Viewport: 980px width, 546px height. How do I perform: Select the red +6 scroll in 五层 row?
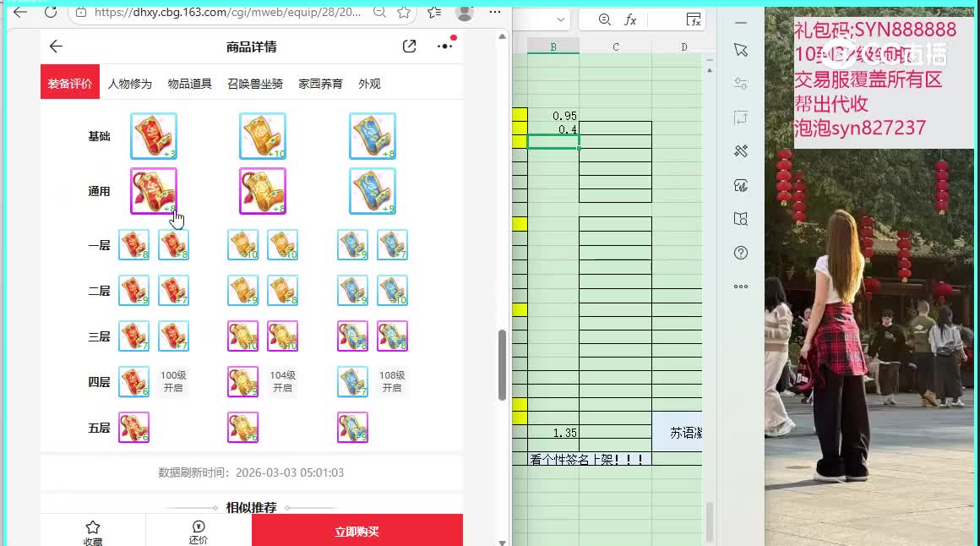pos(133,427)
